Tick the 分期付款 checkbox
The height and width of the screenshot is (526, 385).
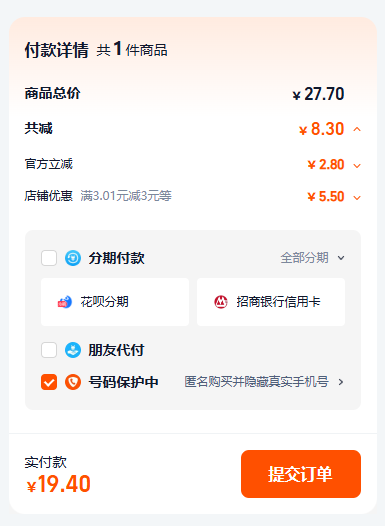tap(49, 258)
